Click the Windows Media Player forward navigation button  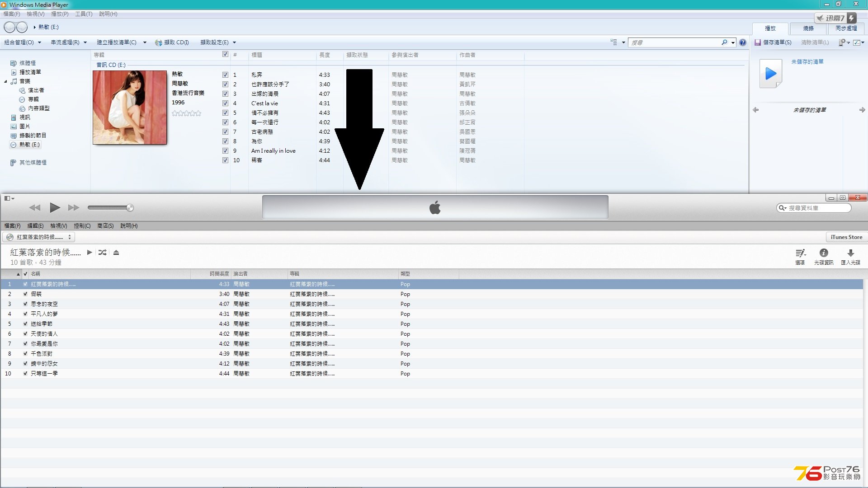[x=22, y=27]
